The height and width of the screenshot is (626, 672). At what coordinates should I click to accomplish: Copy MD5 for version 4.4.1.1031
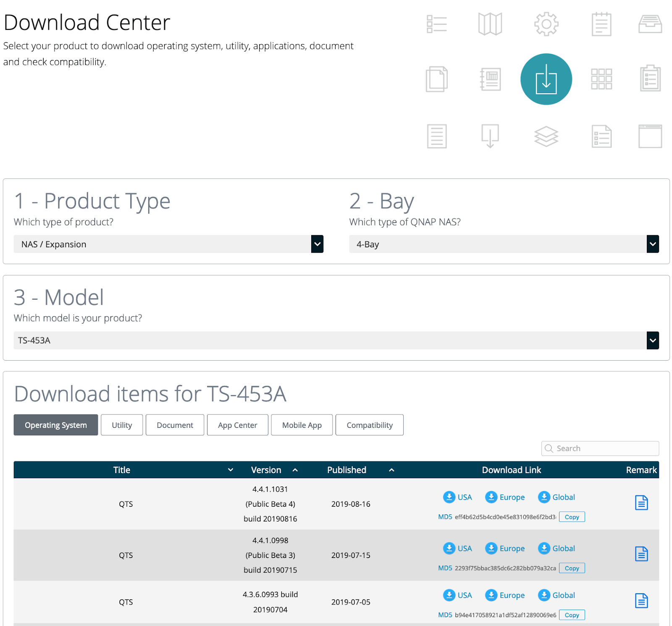click(x=572, y=517)
